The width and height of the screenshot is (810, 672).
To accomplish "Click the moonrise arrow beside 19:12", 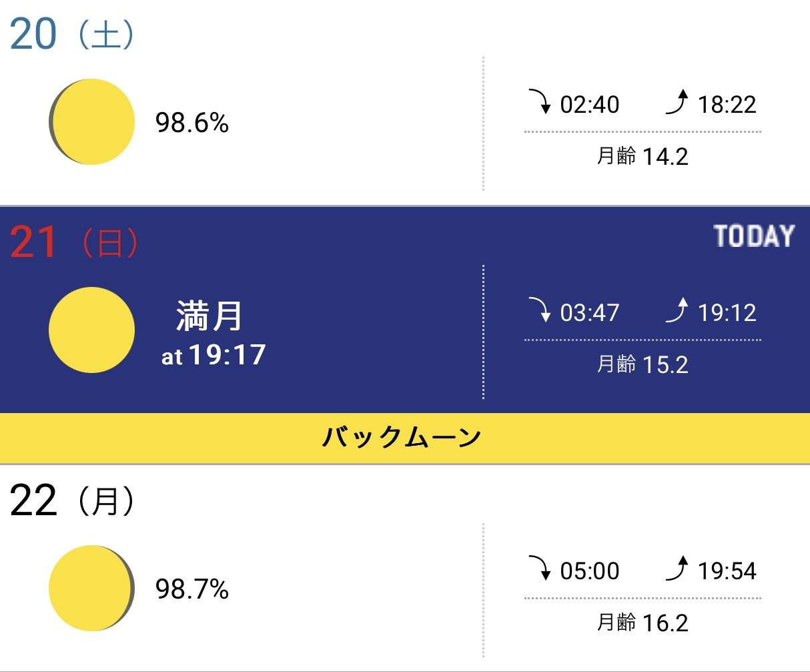I will pos(677,311).
